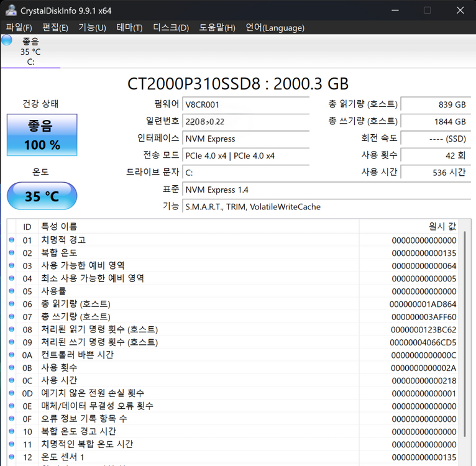
Task: Click status orb for 0D 예기치 않은 전원 손실 횟수
Action: (12, 393)
